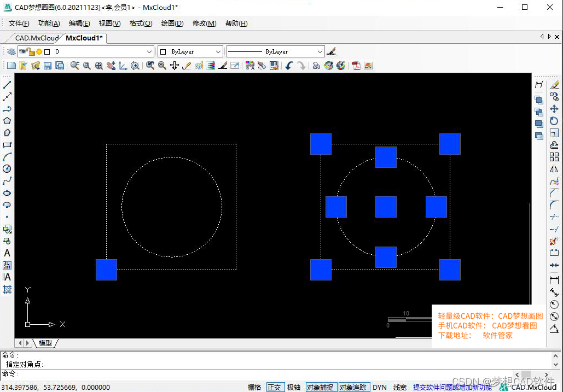The width and height of the screenshot is (563, 392).
Task: Select the Move tool in right toolbar
Action: (554, 109)
